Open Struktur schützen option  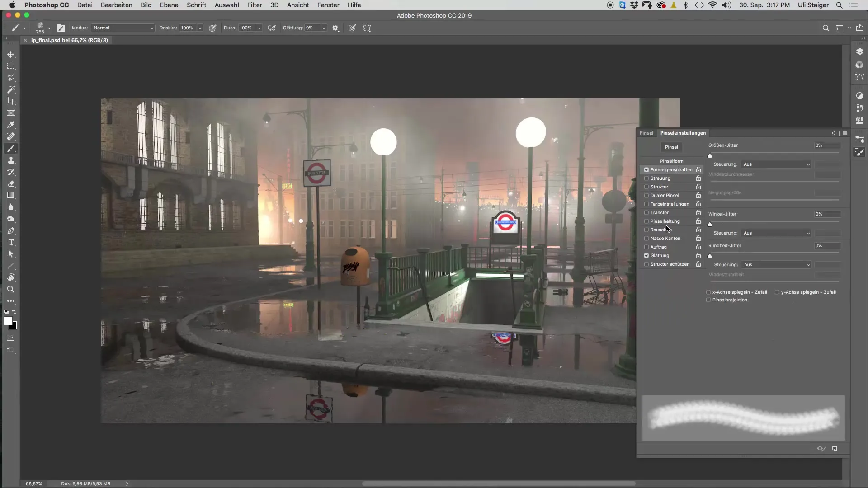click(670, 264)
